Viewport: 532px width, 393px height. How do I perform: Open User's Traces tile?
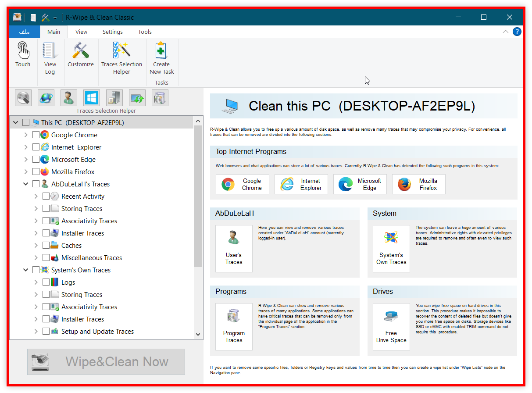coord(234,249)
